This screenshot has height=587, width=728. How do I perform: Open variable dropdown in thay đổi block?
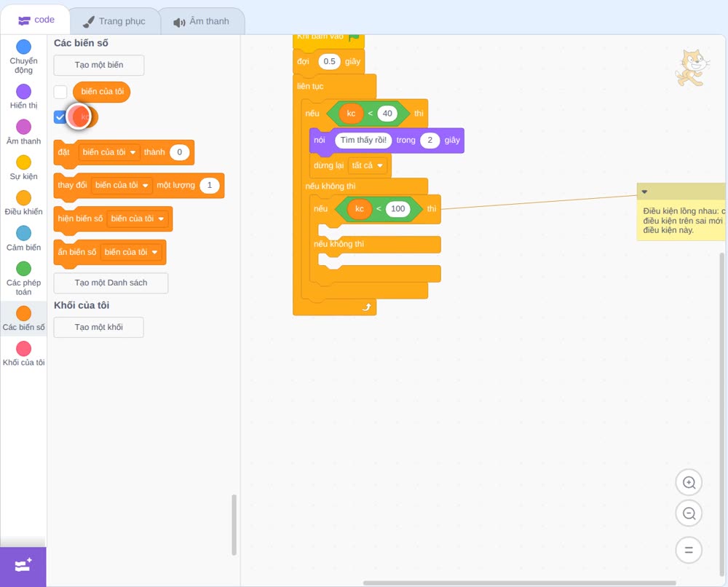[122, 185]
